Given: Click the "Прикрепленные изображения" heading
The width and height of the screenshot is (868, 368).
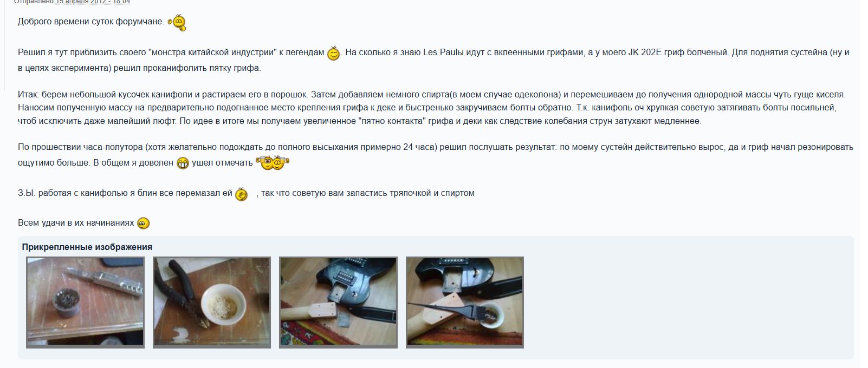Looking at the screenshot, I should point(87,247).
